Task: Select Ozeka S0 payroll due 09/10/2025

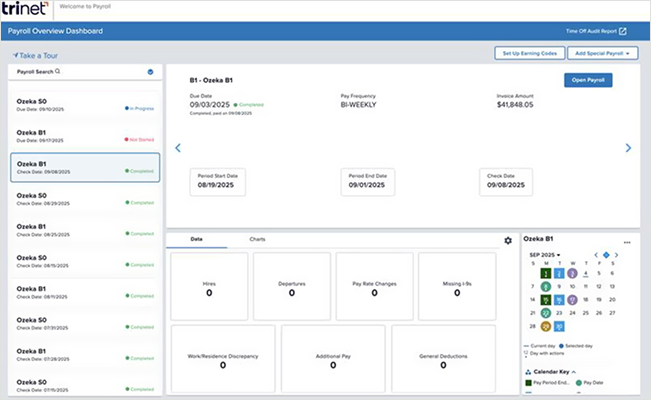Action: click(x=85, y=105)
